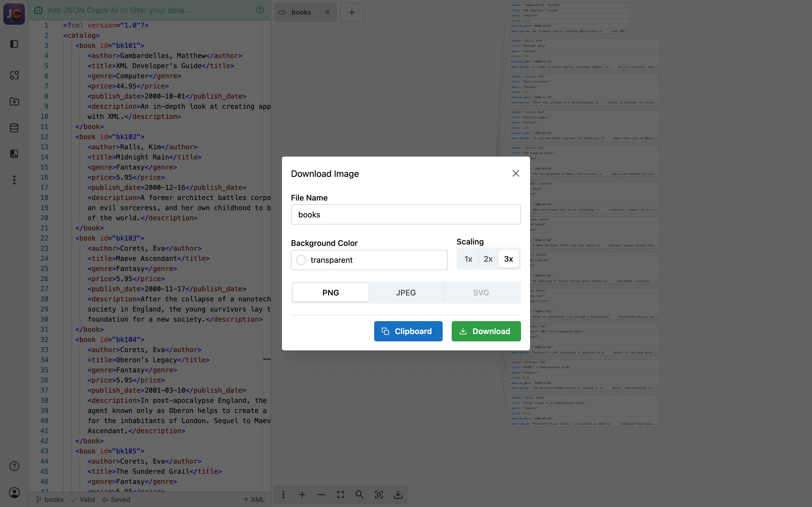Pick a background color for the export

(x=369, y=260)
